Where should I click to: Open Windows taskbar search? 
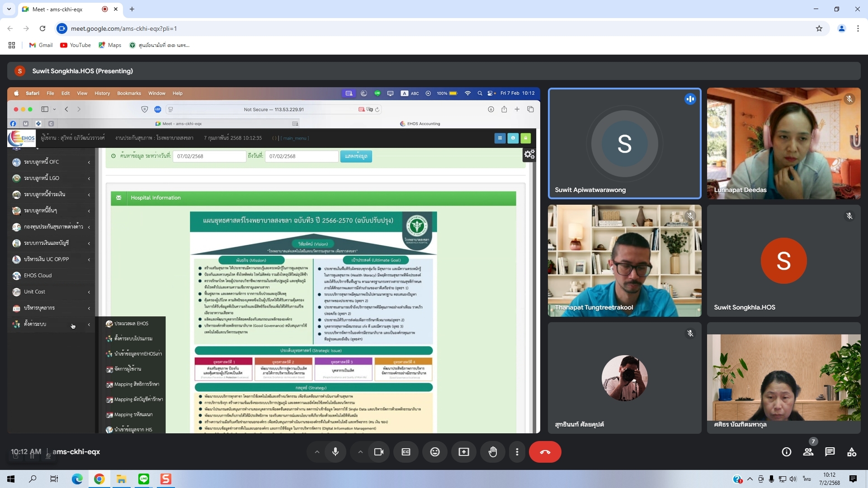(33, 479)
